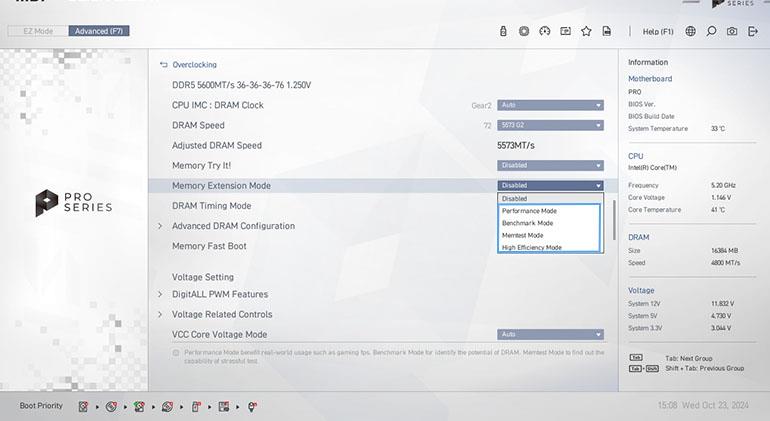The image size is (770, 421).
Task: Change language with the globe icon
Action: (x=690, y=31)
